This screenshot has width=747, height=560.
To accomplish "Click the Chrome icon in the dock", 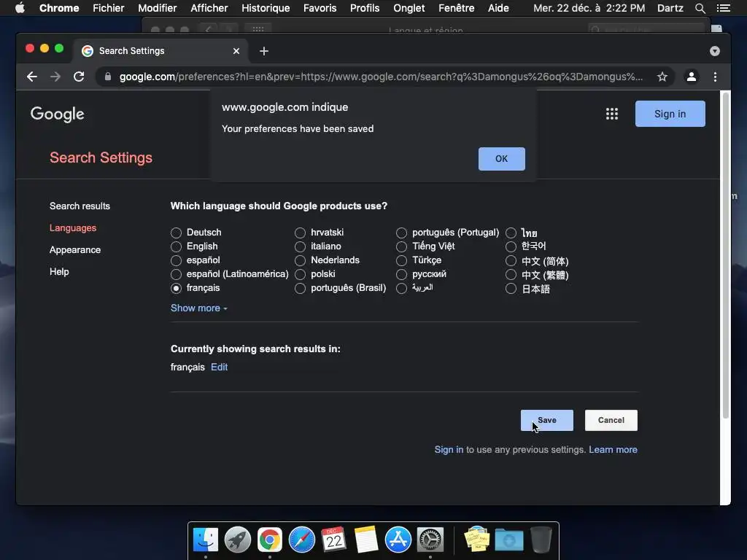I will click(270, 540).
